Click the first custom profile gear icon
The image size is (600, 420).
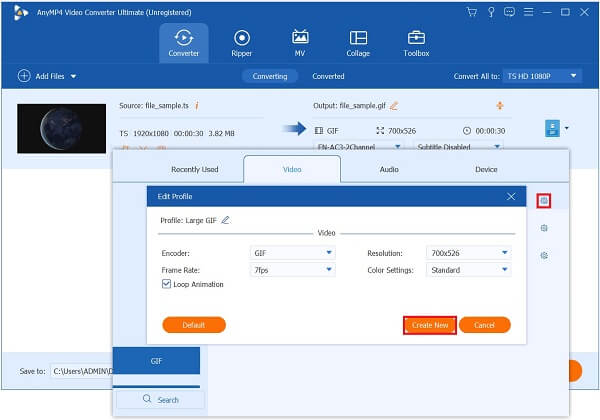coord(544,200)
